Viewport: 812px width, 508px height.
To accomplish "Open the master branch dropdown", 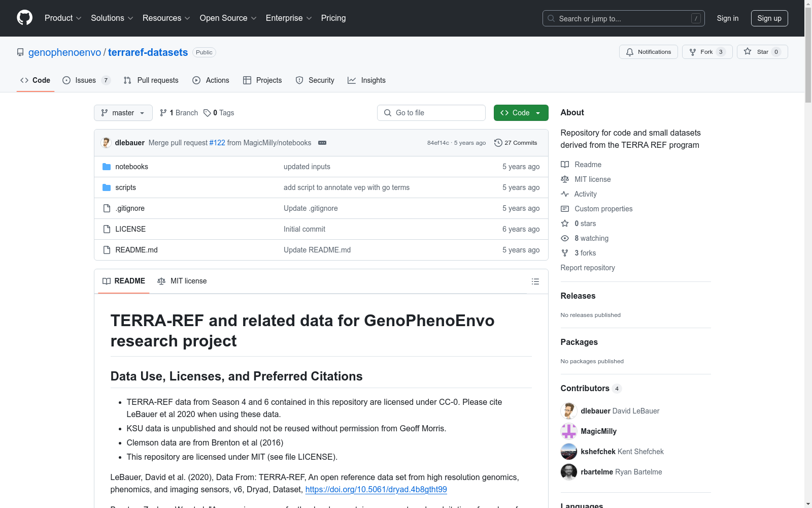I will click(123, 113).
